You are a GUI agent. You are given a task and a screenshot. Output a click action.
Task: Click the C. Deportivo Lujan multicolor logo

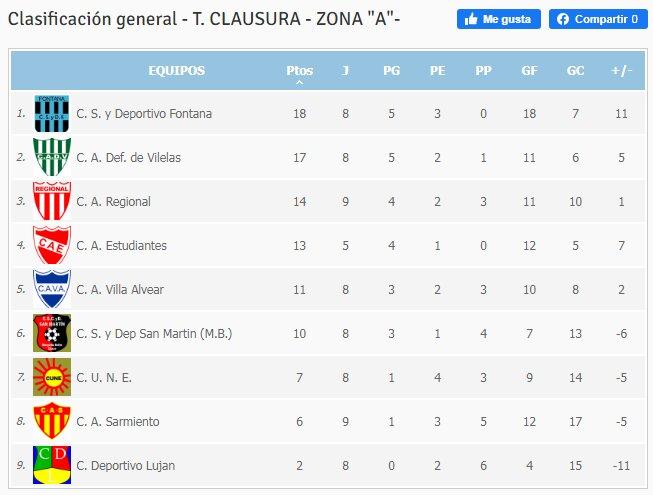(52, 465)
